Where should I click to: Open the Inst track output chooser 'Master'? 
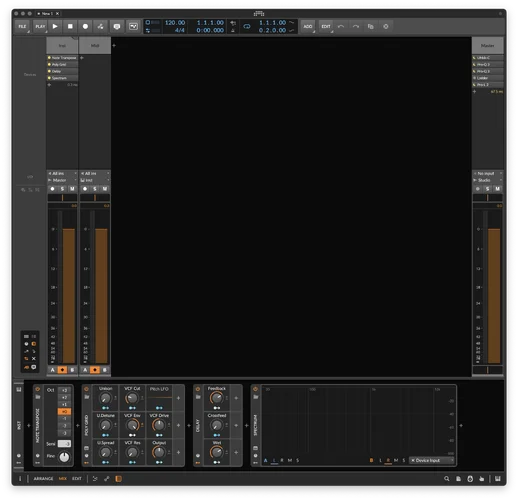pyautogui.click(x=62, y=180)
